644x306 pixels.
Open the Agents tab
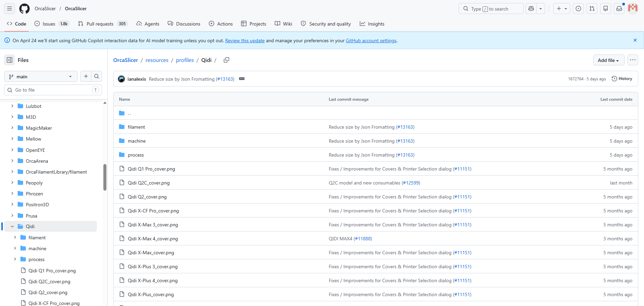[148, 24]
